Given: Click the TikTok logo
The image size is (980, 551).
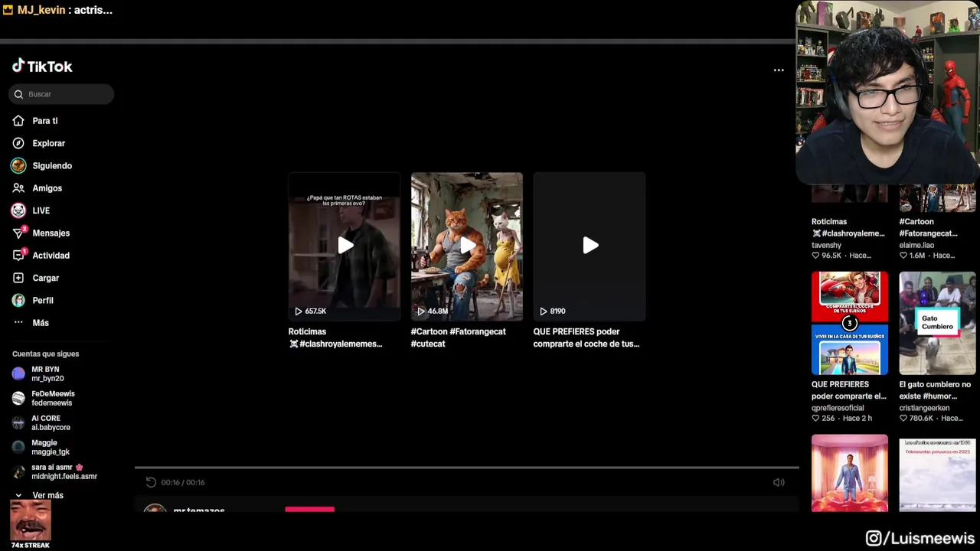Looking at the screenshot, I should pos(42,67).
